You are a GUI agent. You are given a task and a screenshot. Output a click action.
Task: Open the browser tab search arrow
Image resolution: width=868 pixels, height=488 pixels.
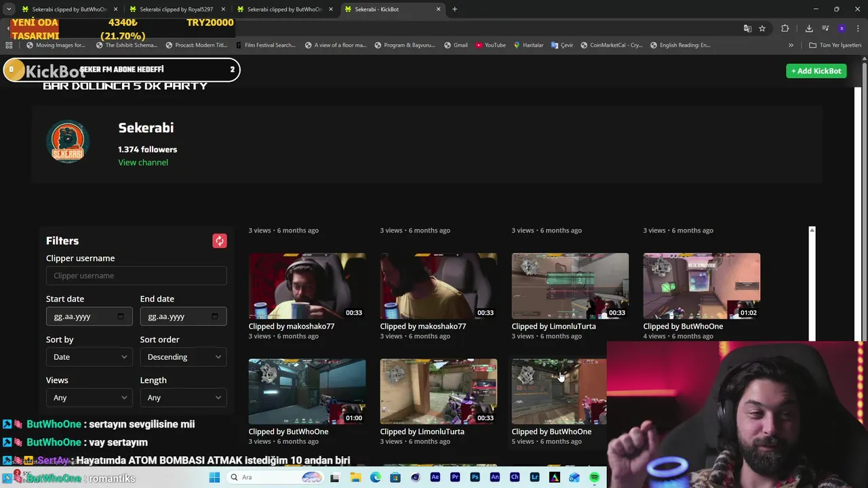tap(9, 9)
